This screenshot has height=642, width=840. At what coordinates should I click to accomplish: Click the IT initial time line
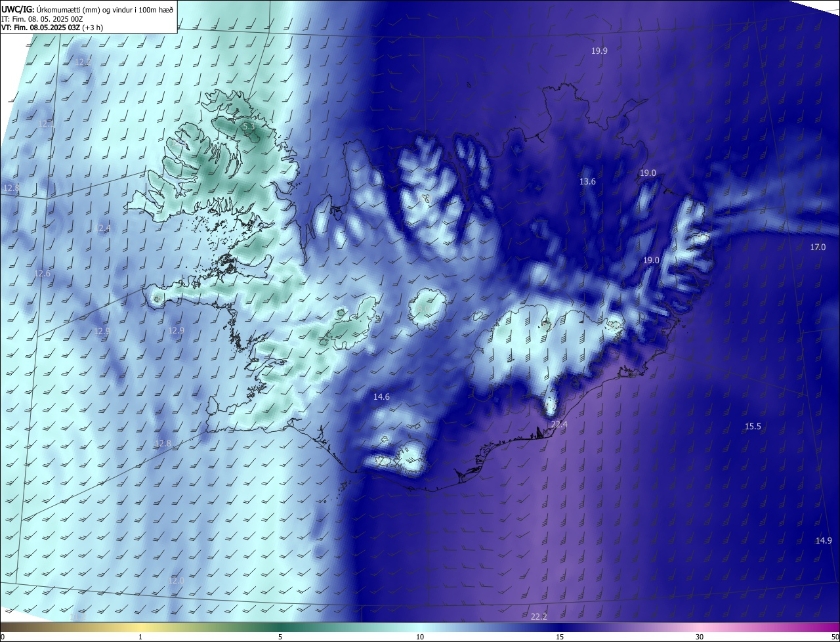click(x=42, y=18)
